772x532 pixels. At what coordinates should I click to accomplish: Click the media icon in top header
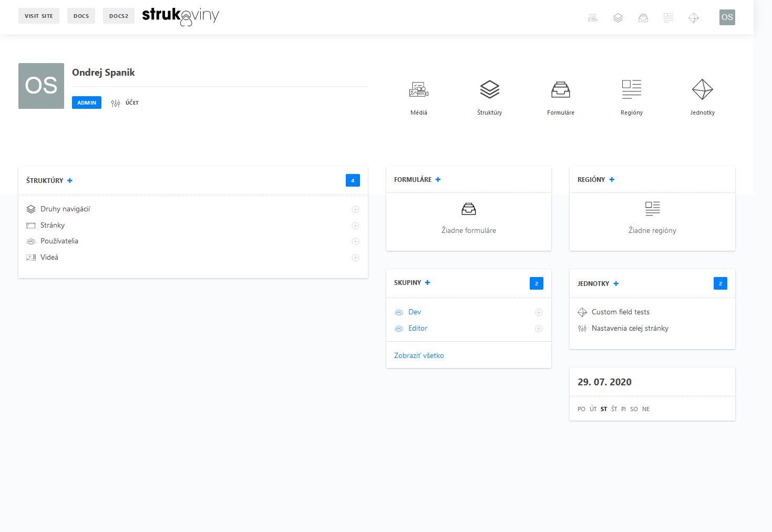593,18
